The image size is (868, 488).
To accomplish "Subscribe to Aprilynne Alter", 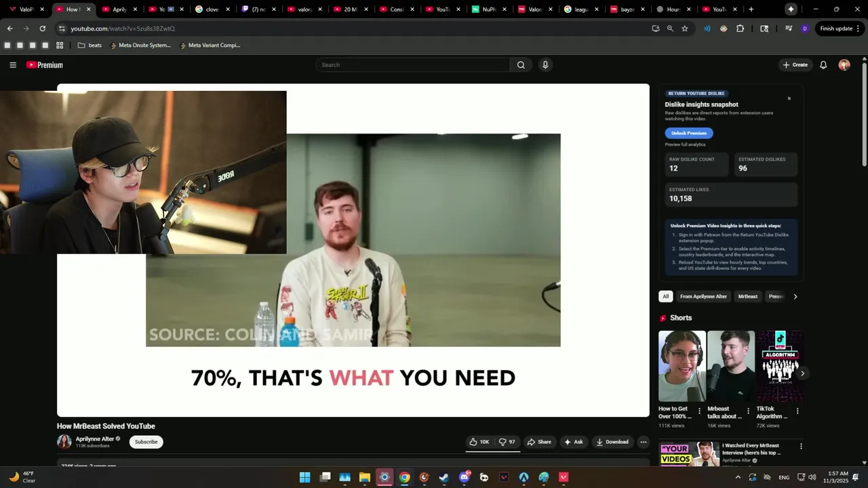I will coord(146,442).
